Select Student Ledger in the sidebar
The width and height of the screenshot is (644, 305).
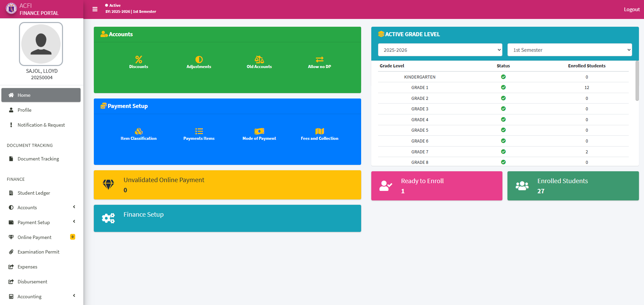[x=34, y=193]
